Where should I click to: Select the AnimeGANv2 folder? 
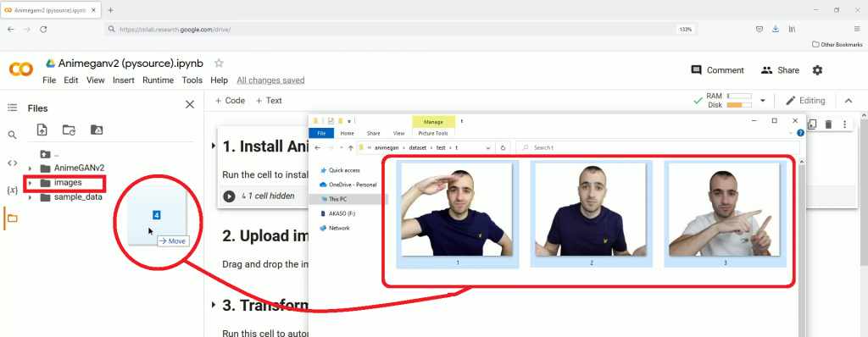[x=79, y=168]
